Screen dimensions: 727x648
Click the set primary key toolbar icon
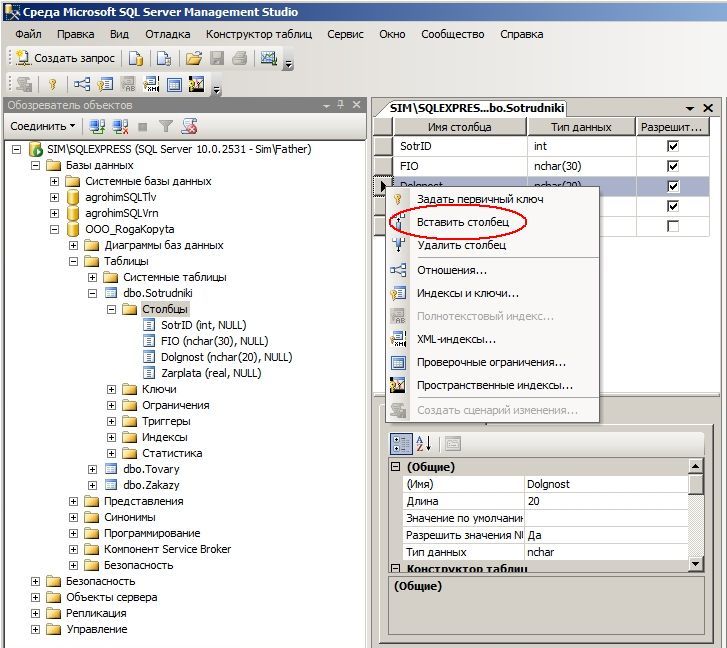pos(52,84)
